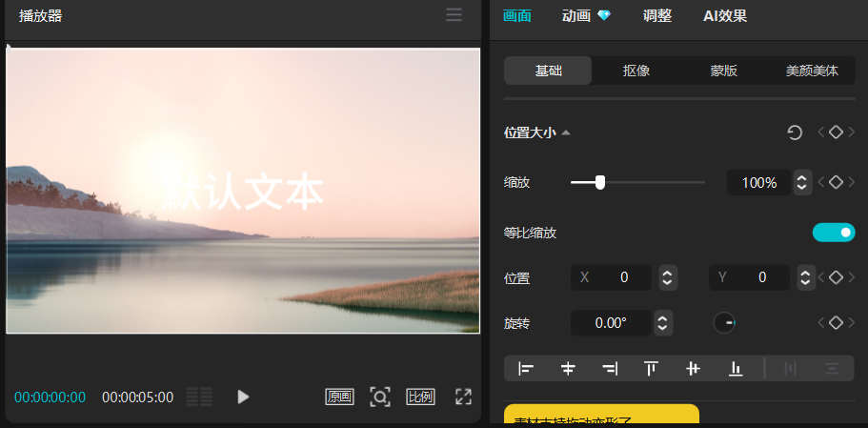Click the 播放器 panel title
Screen dimensions: 868x428
40,15
